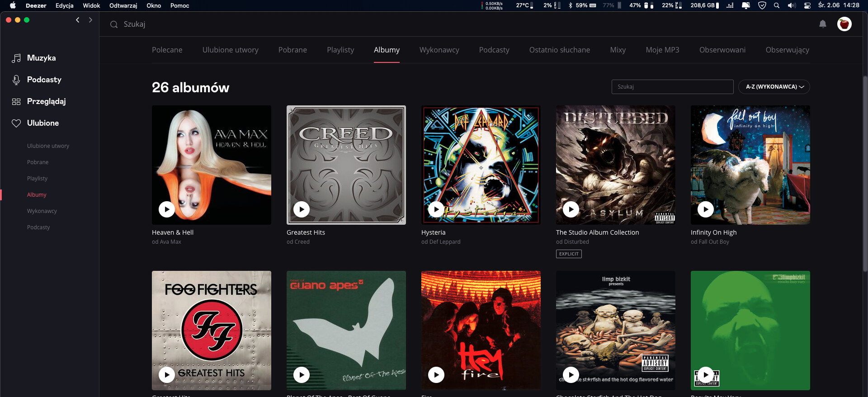Play the Infinity On High album
Image resolution: width=868 pixels, height=397 pixels.
point(706,209)
